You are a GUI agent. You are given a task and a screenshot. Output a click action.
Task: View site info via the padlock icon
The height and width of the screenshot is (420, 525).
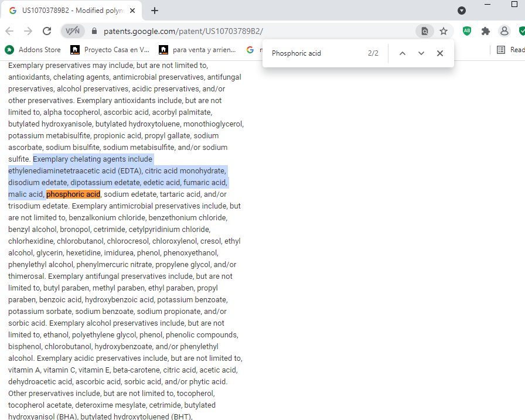coord(93,31)
